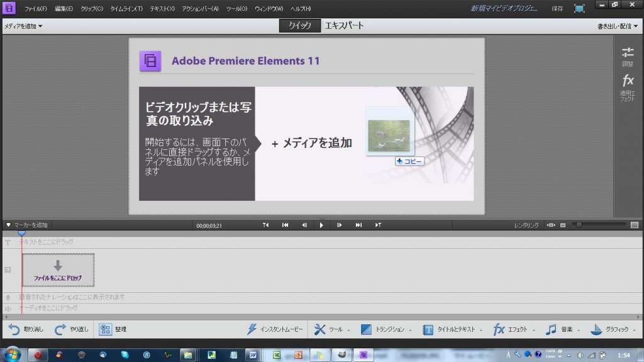The image size is (644, 362).
Task: Click the timeline horizontal scrollbar
Action: click(322, 317)
